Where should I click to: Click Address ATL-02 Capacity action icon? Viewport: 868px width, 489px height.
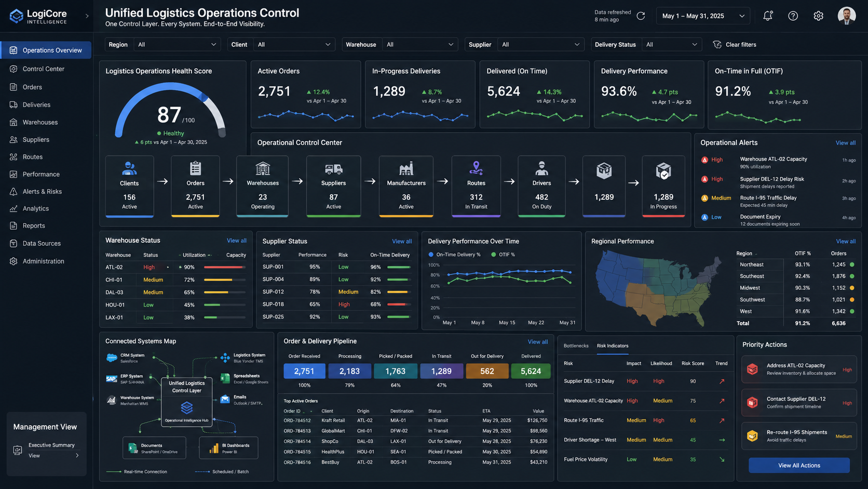click(x=752, y=369)
